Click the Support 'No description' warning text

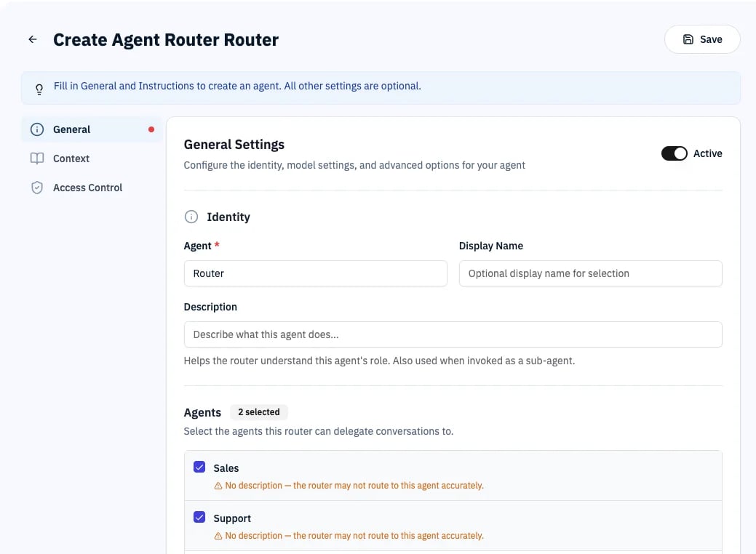pos(354,536)
